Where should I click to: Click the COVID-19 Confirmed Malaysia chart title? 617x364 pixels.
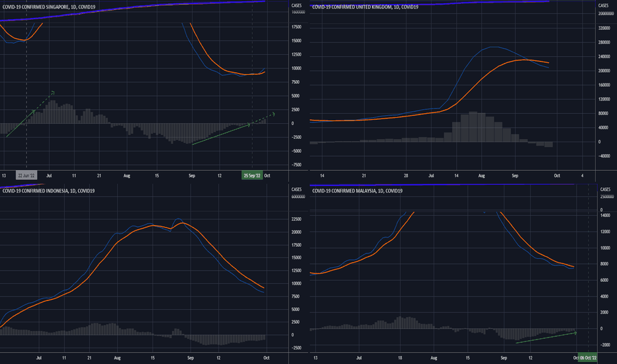tap(357, 191)
